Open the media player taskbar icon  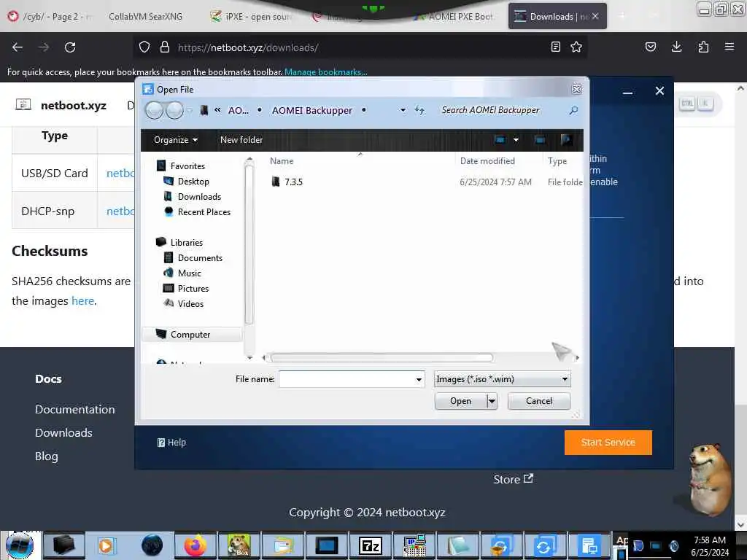click(x=107, y=545)
